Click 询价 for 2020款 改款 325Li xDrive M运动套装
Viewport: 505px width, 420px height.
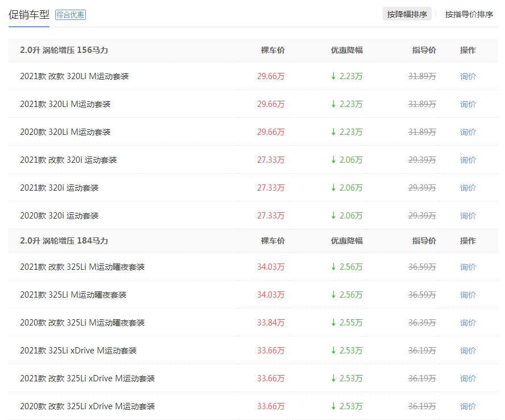click(x=467, y=406)
